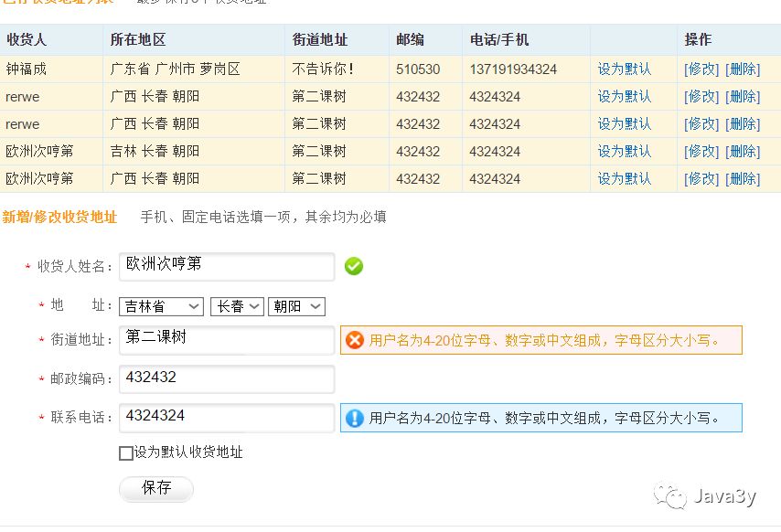Focus the 邮政编码 input field
Screen dimensions: 781x532
pyautogui.click(x=227, y=379)
